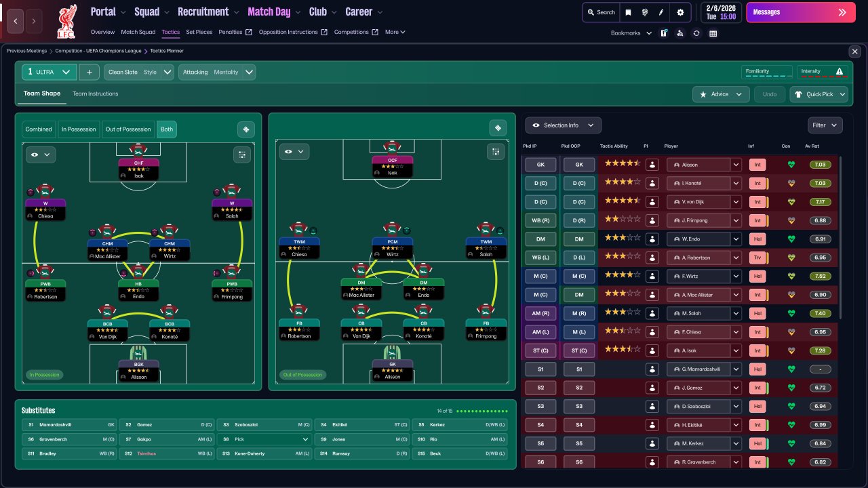Image resolution: width=868 pixels, height=488 pixels.
Task: Open the Recruitment menu
Action: (208, 12)
